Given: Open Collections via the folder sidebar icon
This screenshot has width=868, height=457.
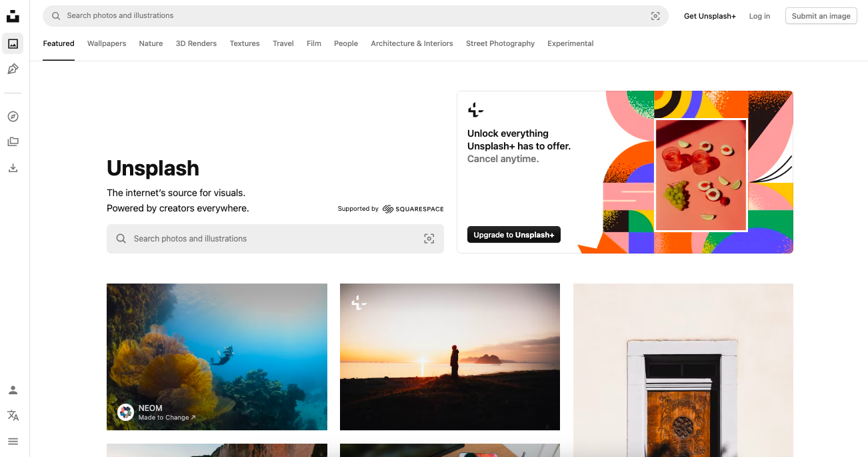Looking at the screenshot, I should click(13, 141).
